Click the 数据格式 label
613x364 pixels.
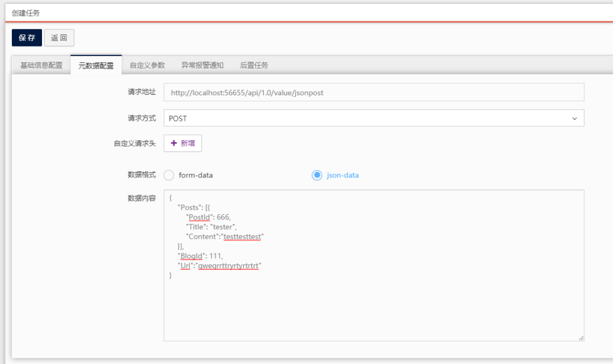[141, 175]
